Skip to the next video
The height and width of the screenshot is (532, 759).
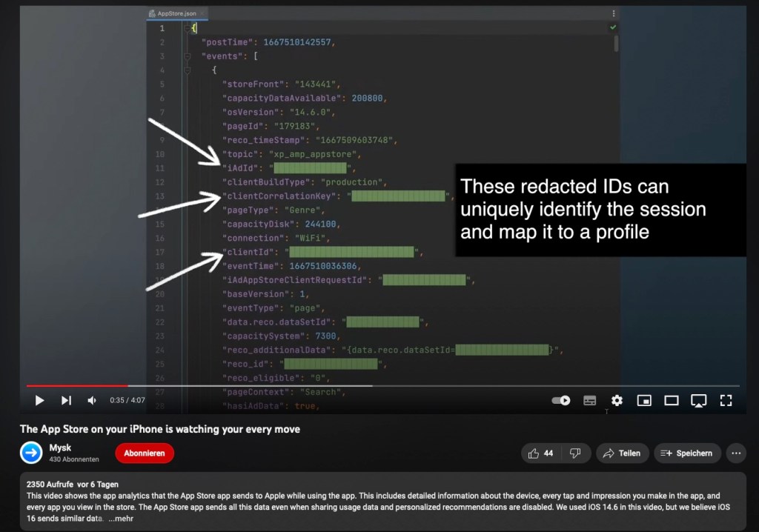point(66,400)
